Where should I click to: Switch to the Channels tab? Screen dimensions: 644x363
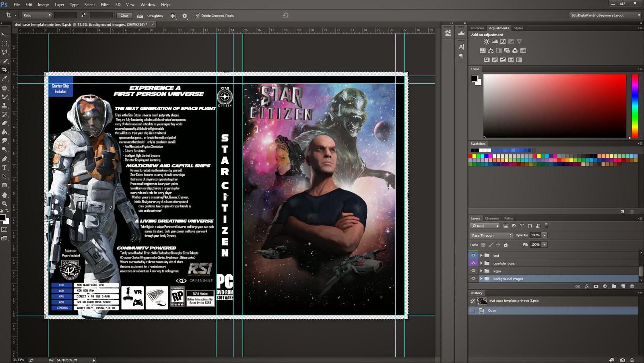492,218
